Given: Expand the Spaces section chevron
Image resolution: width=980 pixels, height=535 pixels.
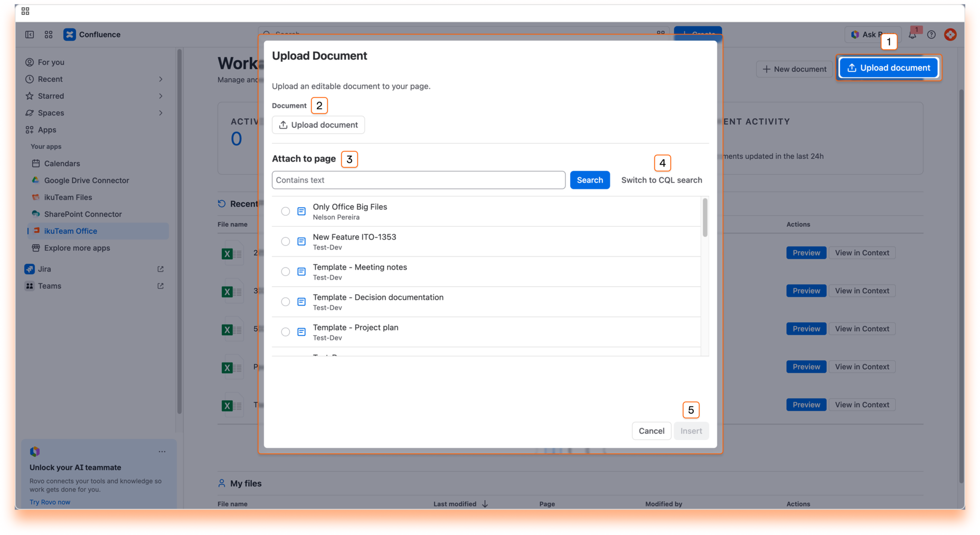Looking at the screenshot, I should pos(161,113).
